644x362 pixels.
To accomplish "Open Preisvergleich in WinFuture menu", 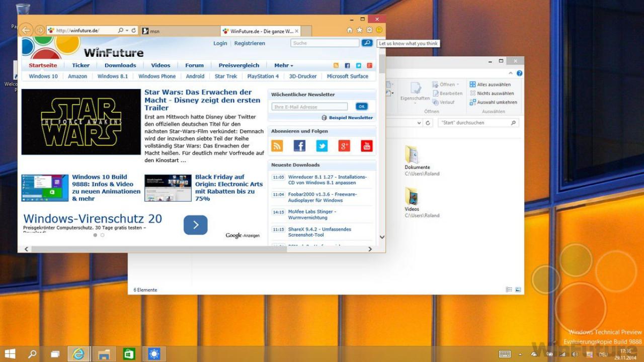I will pos(239,65).
